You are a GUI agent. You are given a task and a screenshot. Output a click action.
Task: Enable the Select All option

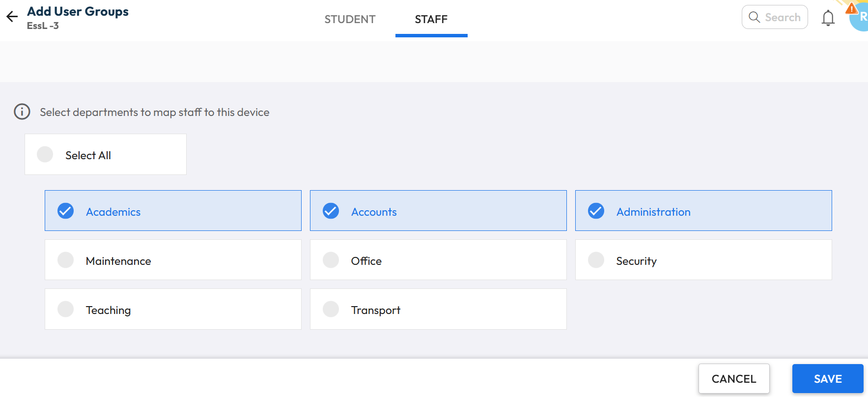45,154
